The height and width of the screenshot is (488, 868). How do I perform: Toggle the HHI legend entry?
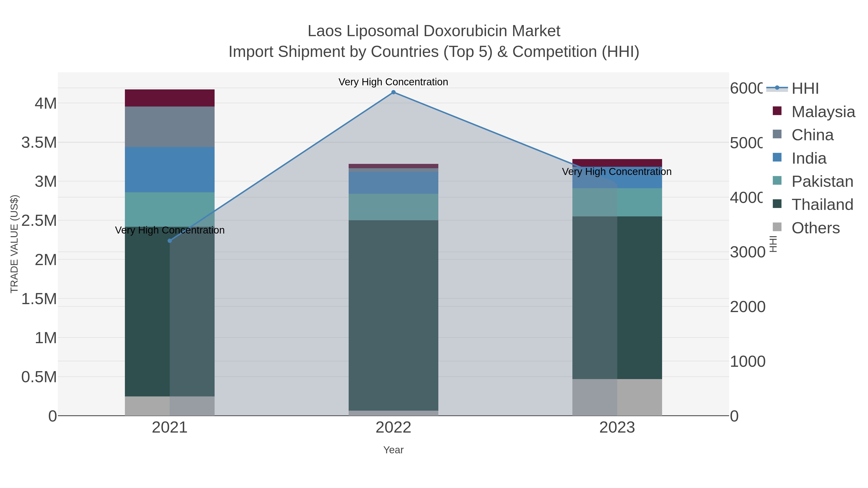(793, 89)
